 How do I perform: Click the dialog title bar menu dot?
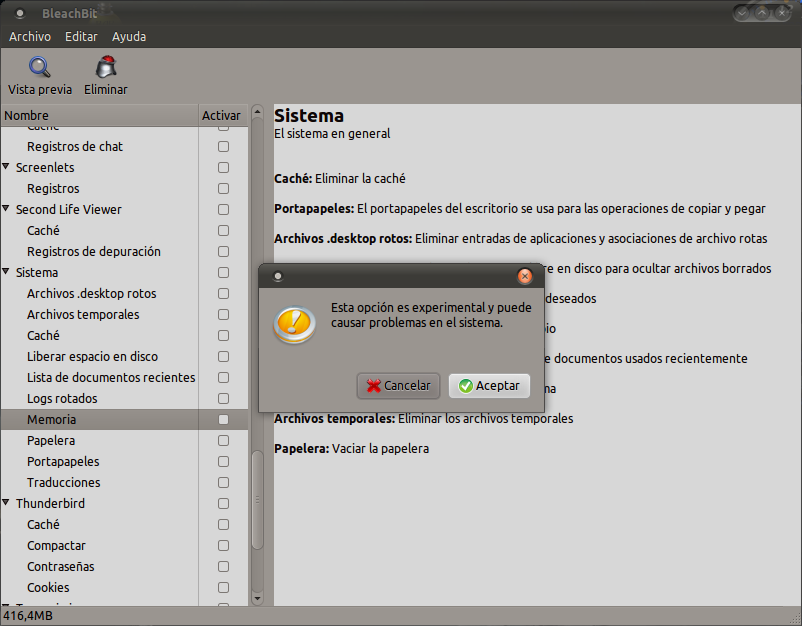pos(278,276)
